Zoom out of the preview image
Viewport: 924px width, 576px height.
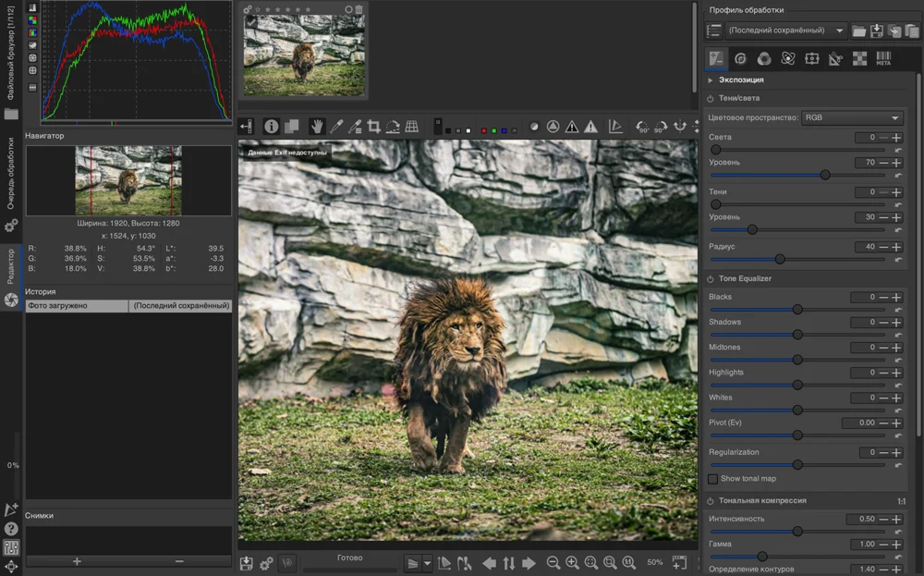tap(553, 562)
